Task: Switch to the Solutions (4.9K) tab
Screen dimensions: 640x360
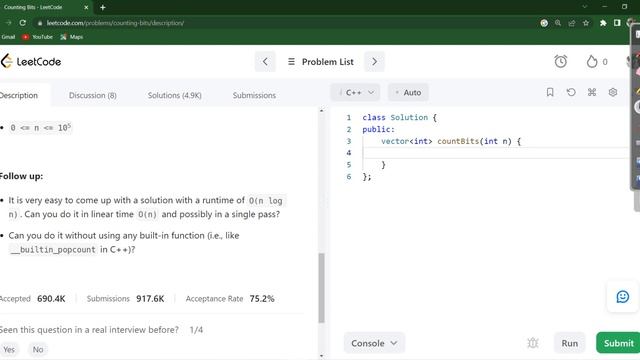Action: coord(175,95)
